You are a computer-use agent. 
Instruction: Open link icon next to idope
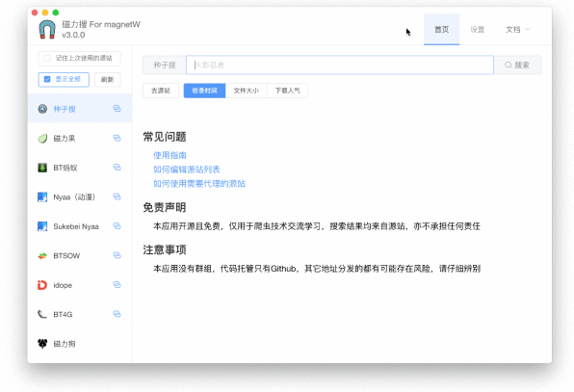click(117, 284)
